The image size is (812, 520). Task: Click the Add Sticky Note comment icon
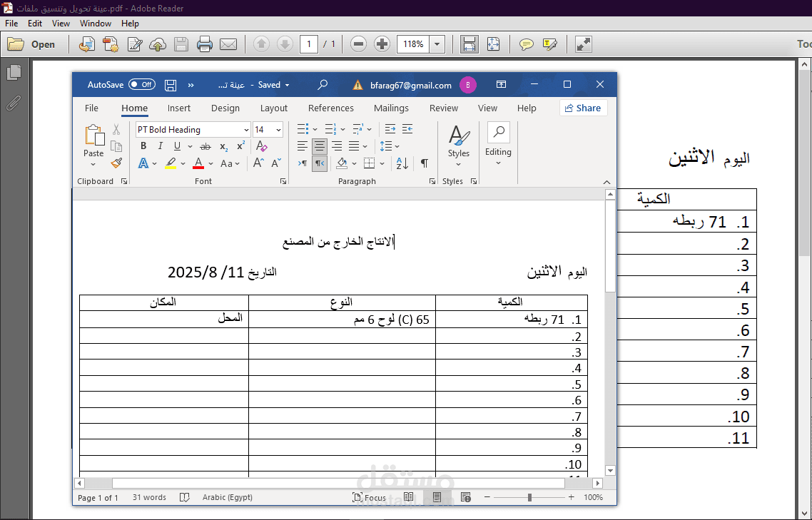coord(527,44)
